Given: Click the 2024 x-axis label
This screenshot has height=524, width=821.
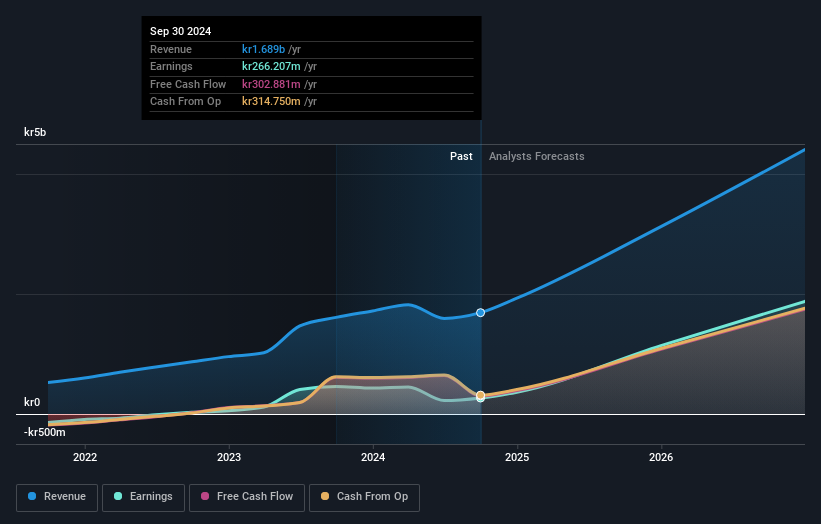Looking at the screenshot, I should pyautogui.click(x=373, y=457).
